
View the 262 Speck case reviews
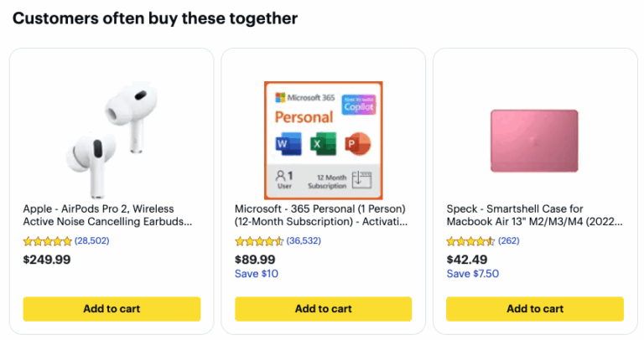pos(510,241)
